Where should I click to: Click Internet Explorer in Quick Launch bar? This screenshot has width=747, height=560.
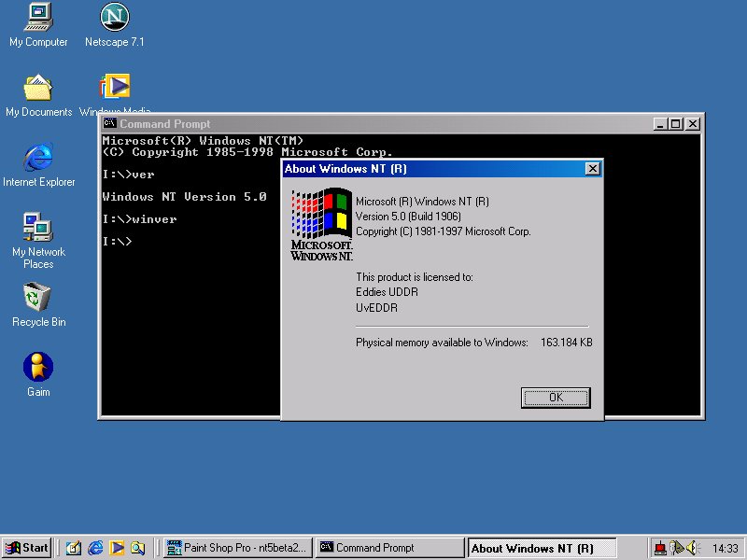pos(95,548)
